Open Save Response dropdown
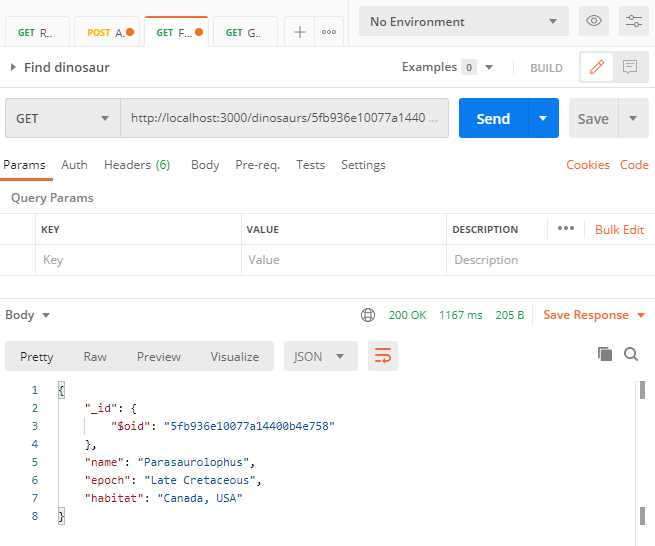655x546 pixels. 594,315
